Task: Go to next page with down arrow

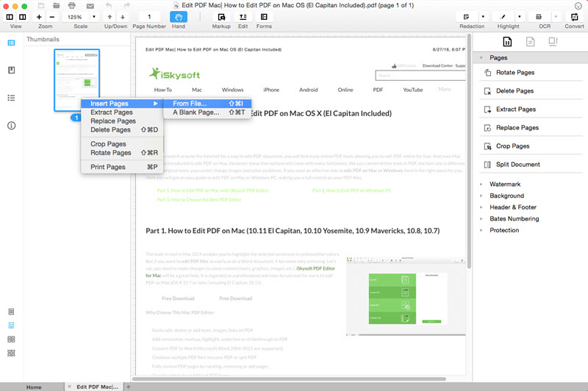Action: [x=123, y=17]
